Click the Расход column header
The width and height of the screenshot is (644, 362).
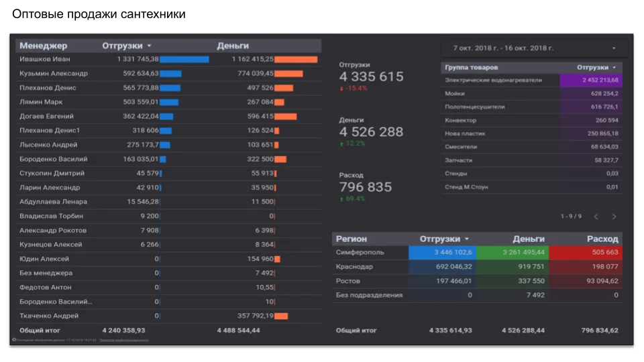(602, 239)
